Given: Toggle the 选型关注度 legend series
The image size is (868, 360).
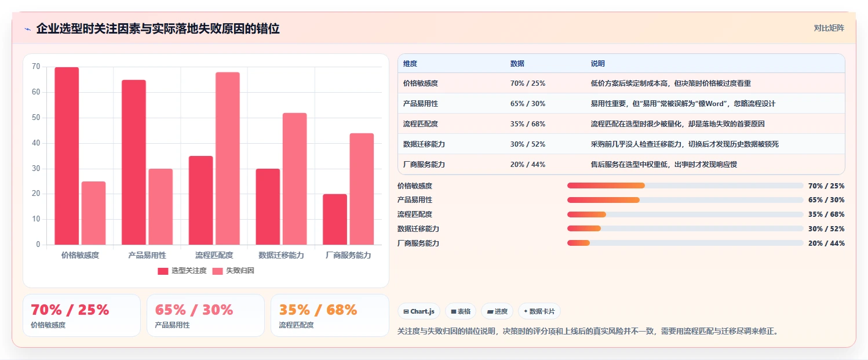Looking at the screenshot, I should (182, 271).
